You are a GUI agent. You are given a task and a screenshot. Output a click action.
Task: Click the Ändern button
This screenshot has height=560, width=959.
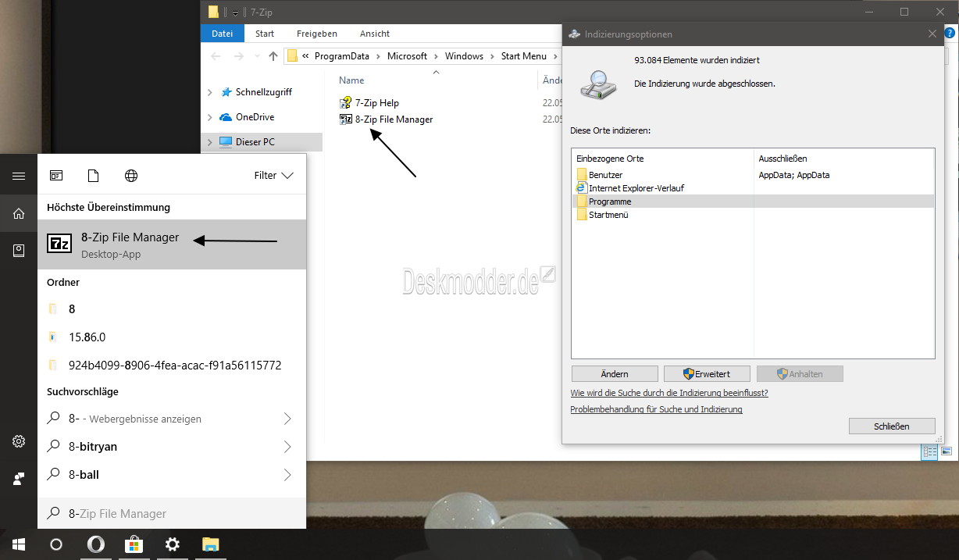(x=615, y=374)
